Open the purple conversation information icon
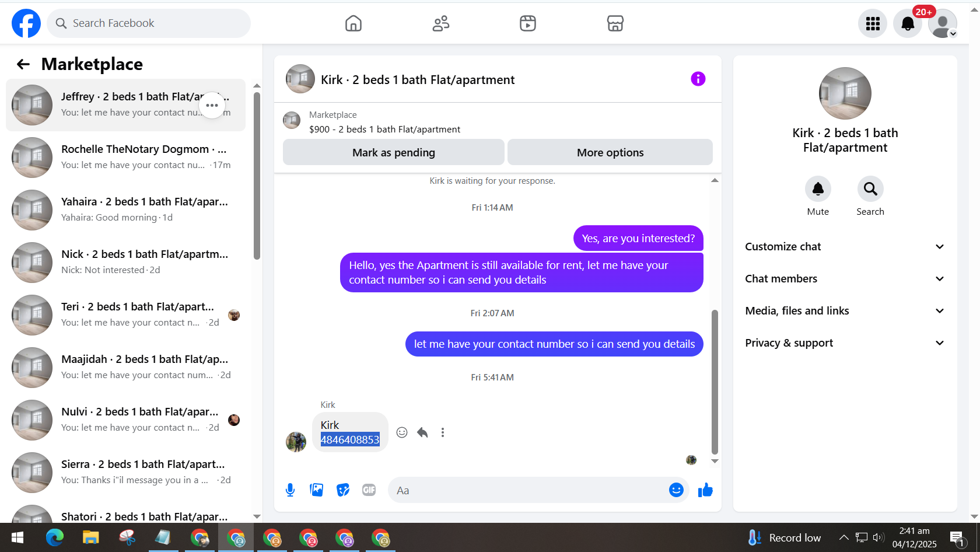Image resolution: width=980 pixels, height=552 pixels. pos(698,79)
